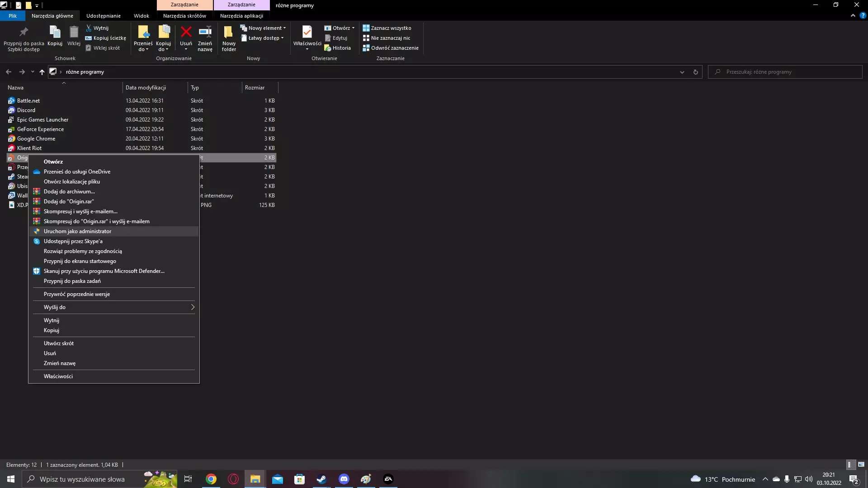Choose Uruchom jako administrator in context menu
Image resolution: width=868 pixels, height=488 pixels.
coord(77,231)
